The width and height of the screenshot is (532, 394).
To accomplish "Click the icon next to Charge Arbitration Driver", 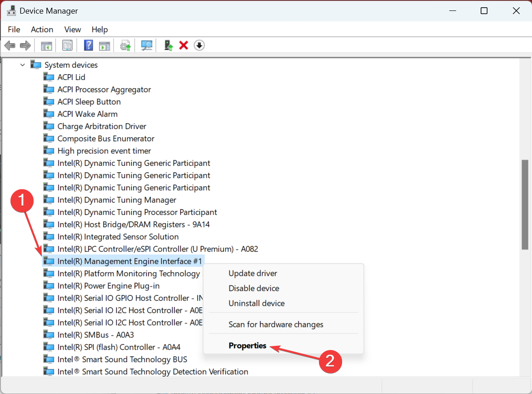I will click(x=49, y=126).
